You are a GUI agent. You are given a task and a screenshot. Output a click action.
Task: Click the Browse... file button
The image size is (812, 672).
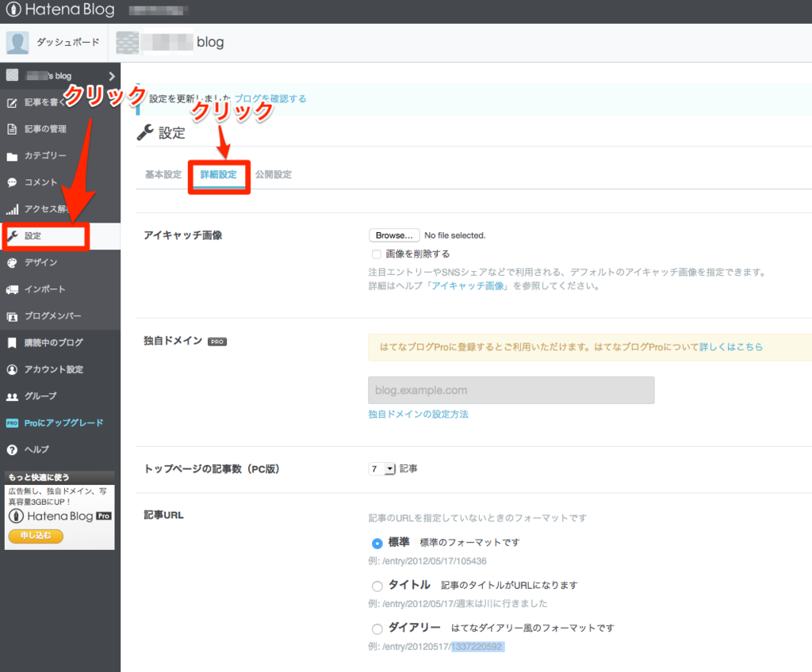coord(394,235)
